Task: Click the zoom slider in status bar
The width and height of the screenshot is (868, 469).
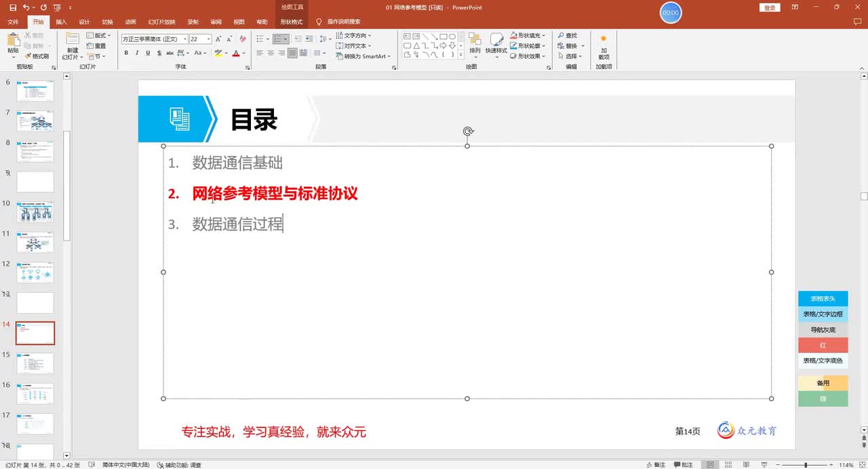Action: (x=805, y=465)
